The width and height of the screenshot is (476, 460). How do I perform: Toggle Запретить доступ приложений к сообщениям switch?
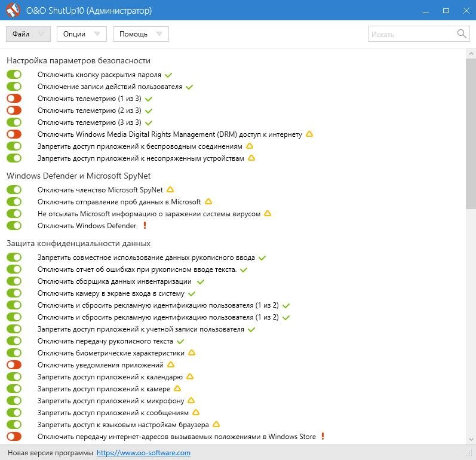[x=14, y=412]
